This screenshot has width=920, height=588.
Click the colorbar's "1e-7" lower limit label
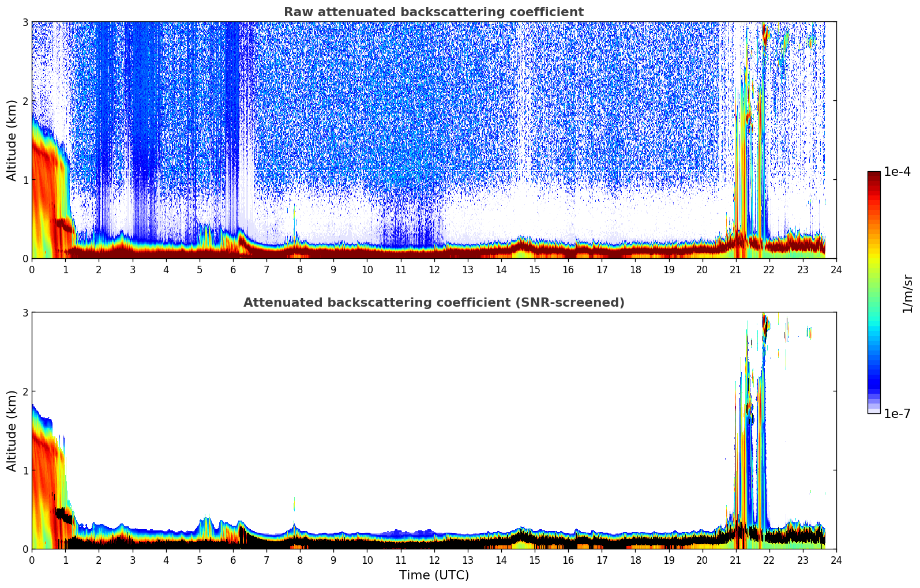(897, 413)
